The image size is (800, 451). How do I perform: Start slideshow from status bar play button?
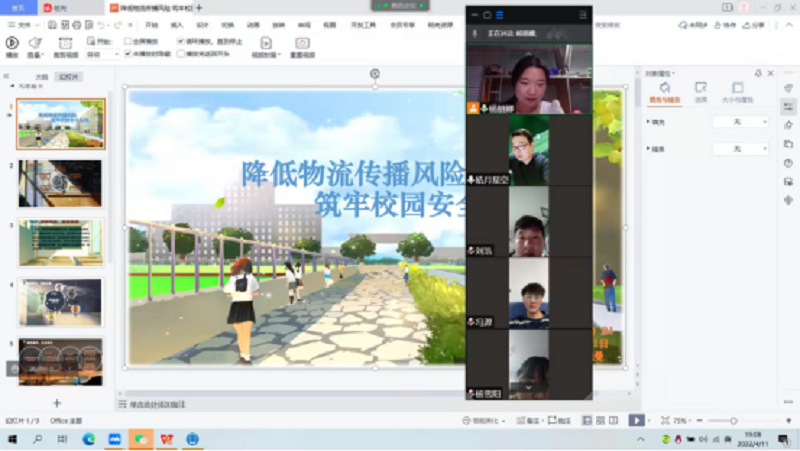coord(636,421)
